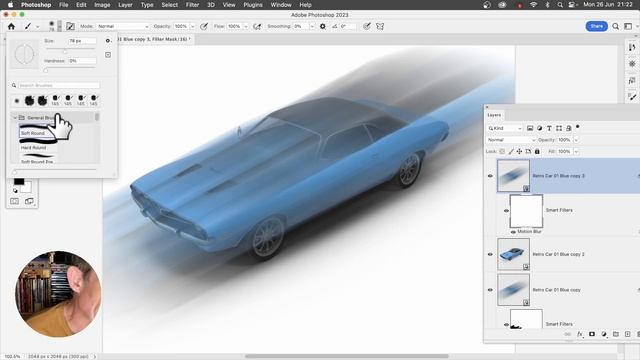640x360 pixels.
Task: Hide Retro Car 01 Blue copy 2 layer
Action: coord(490,254)
